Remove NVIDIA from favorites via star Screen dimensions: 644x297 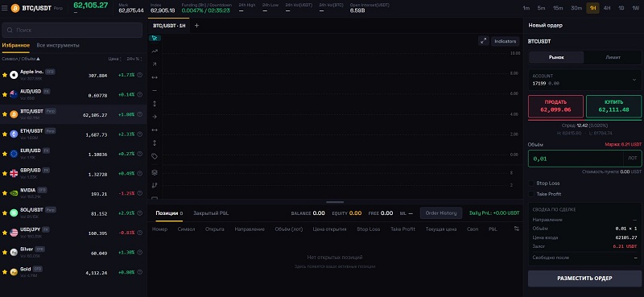[5, 193]
